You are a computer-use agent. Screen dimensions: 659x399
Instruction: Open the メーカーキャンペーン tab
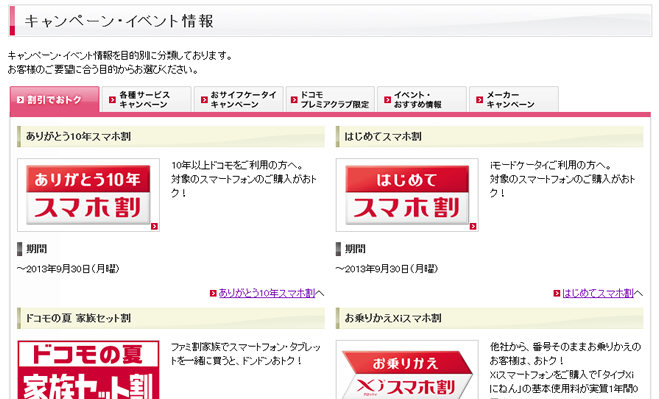[x=514, y=100]
